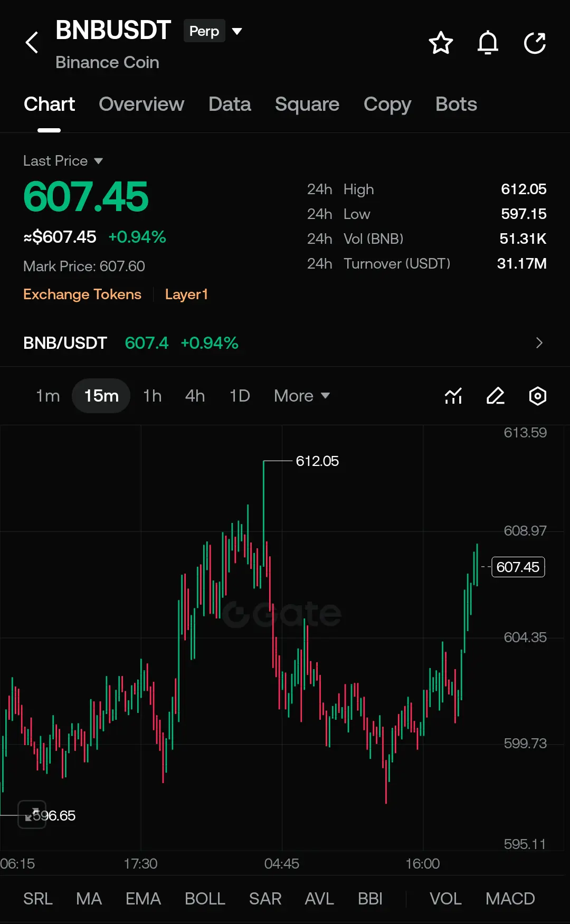Select 1m timeframe
The image size is (570, 924).
(48, 396)
